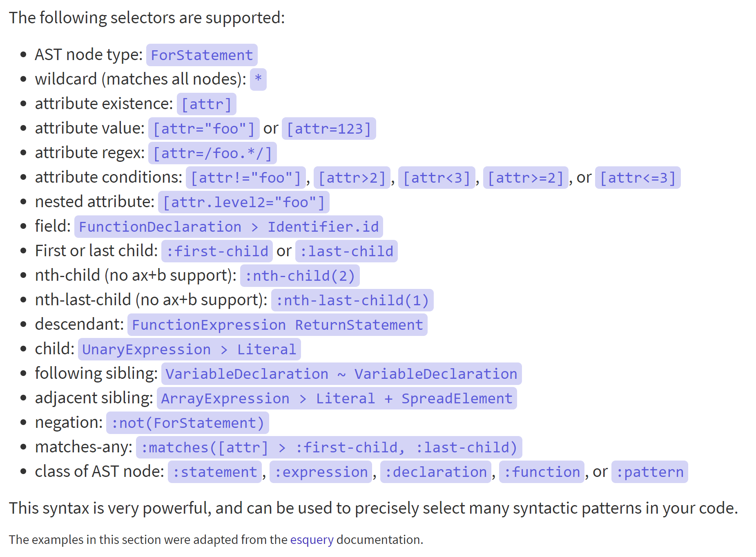This screenshot has width=756, height=557.
Task: Click UnaryExpression > Literal child snippet
Action: 189,349
